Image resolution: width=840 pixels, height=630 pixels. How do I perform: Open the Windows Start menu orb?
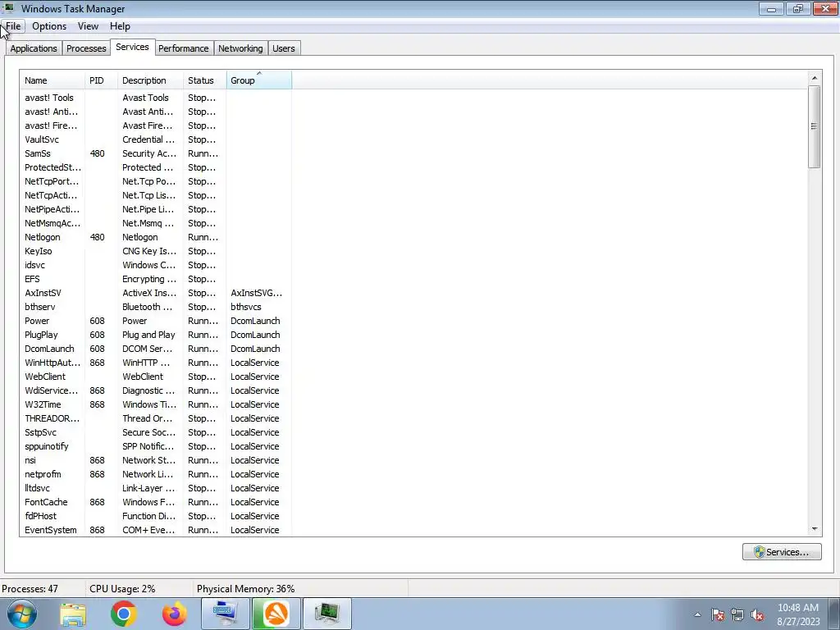click(21, 614)
